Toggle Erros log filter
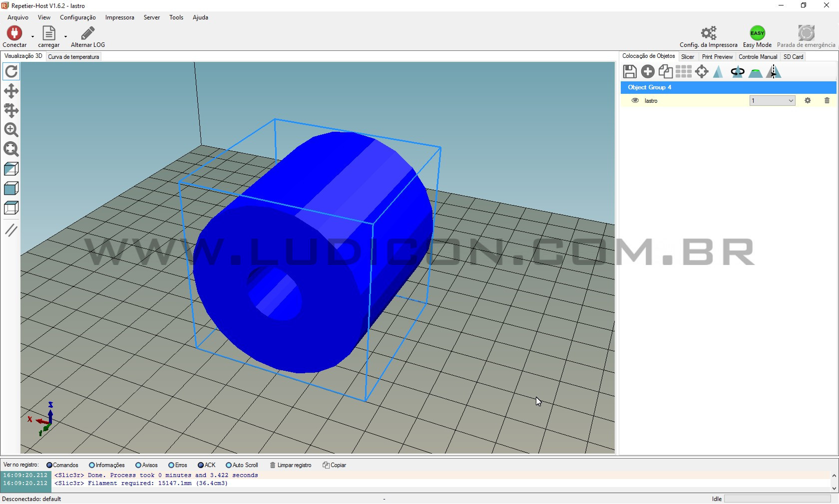Image resolution: width=839 pixels, height=504 pixels. tap(178, 465)
